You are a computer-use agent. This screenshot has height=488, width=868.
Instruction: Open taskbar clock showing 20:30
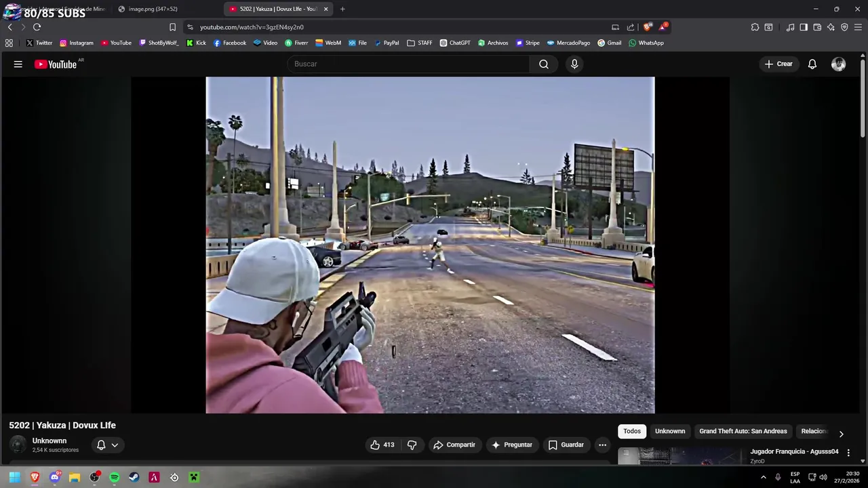coord(847,477)
